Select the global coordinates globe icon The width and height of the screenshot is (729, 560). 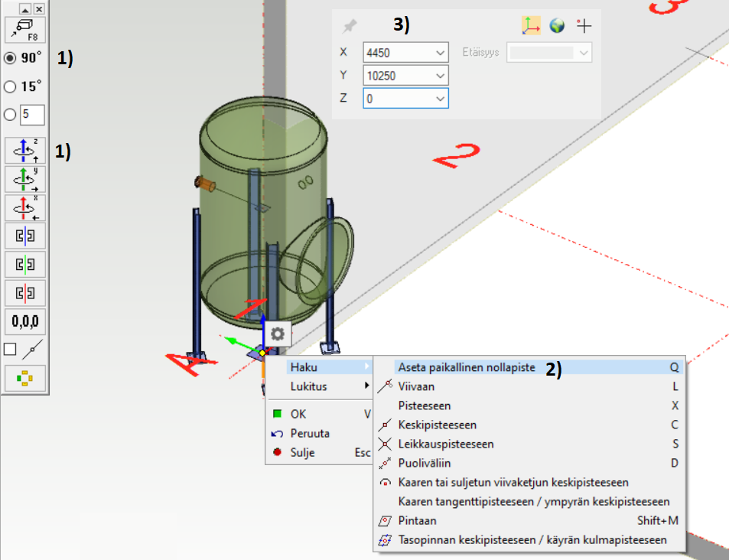[557, 26]
